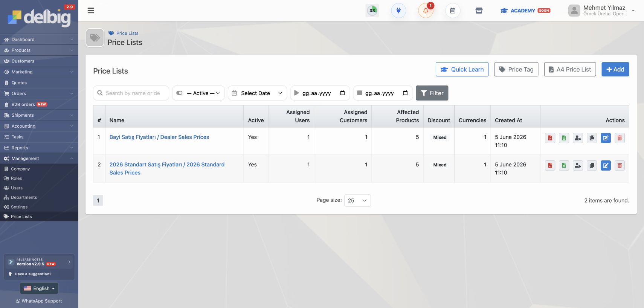Open the Select Date dropdown

257,93
